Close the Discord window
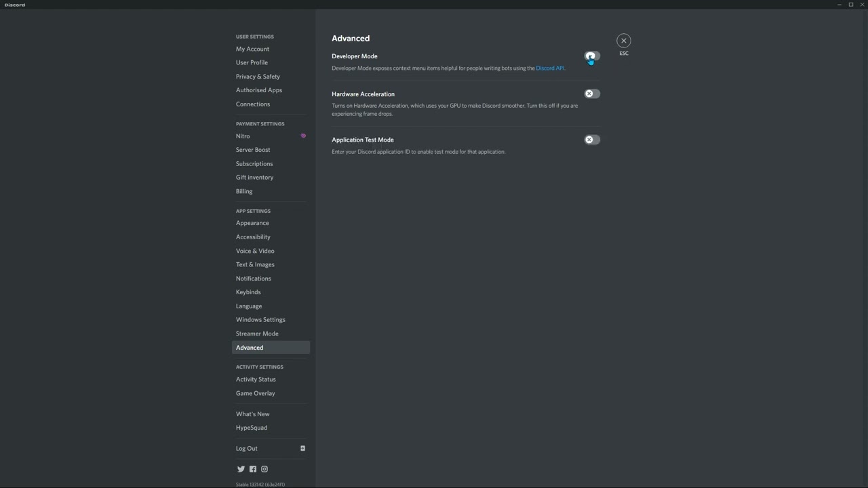The image size is (868, 488). coord(862,5)
